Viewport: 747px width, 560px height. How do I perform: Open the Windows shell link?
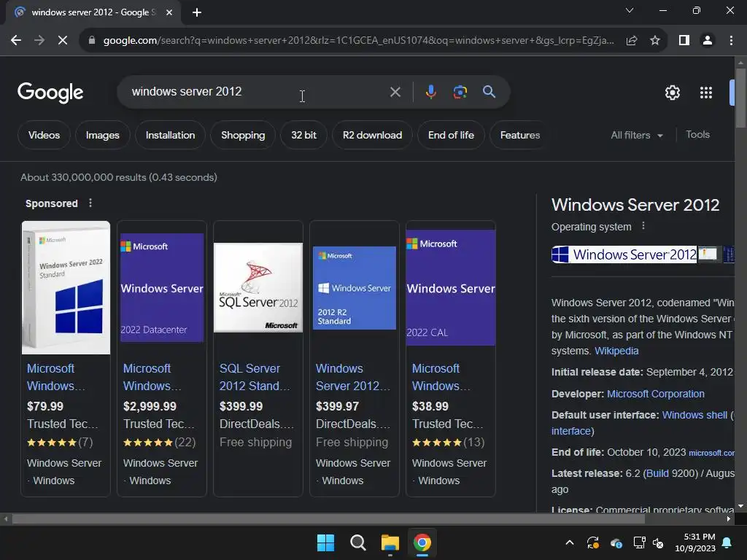point(694,415)
